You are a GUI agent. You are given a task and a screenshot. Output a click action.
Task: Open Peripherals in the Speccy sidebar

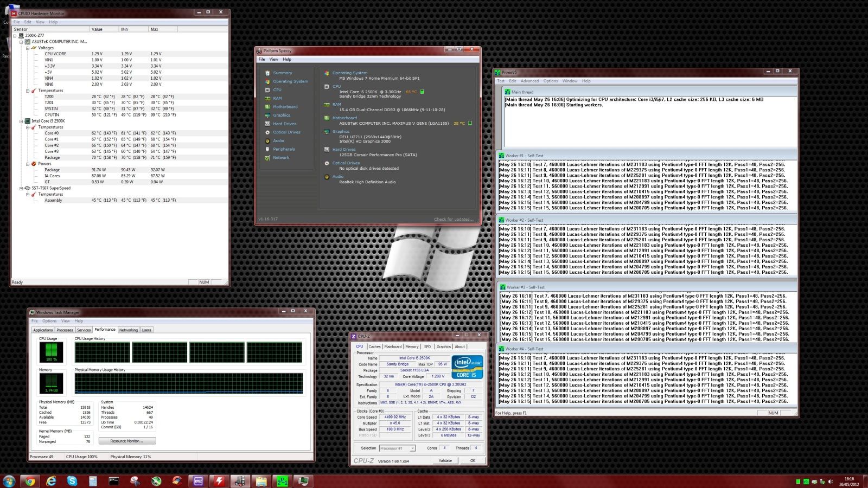[284, 149]
